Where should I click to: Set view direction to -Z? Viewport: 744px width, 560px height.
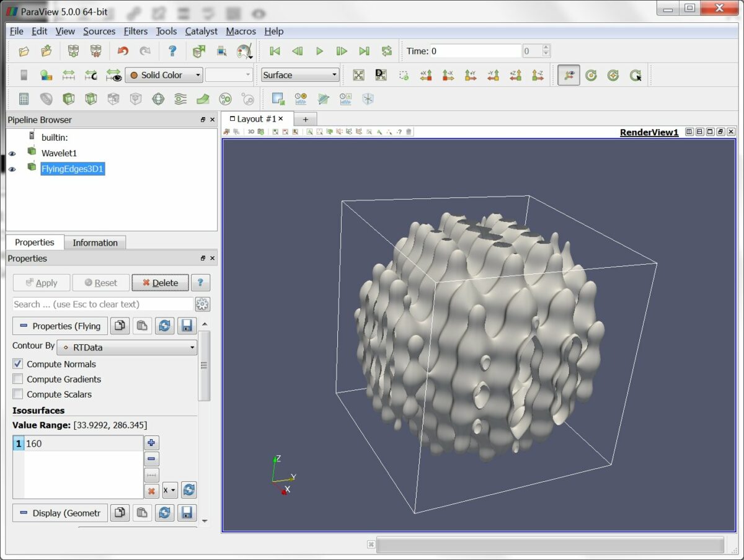(x=537, y=75)
